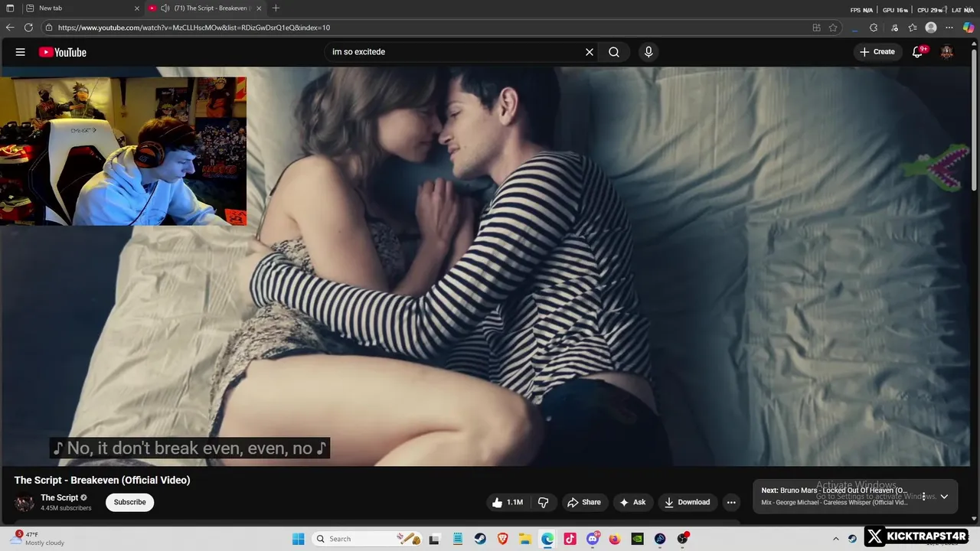Download the video

point(687,502)
